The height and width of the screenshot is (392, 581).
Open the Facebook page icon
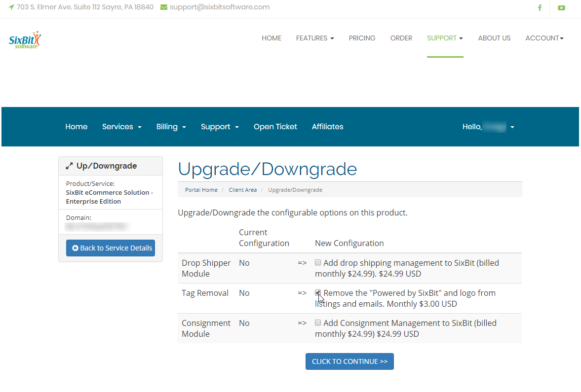pos(540,8)
